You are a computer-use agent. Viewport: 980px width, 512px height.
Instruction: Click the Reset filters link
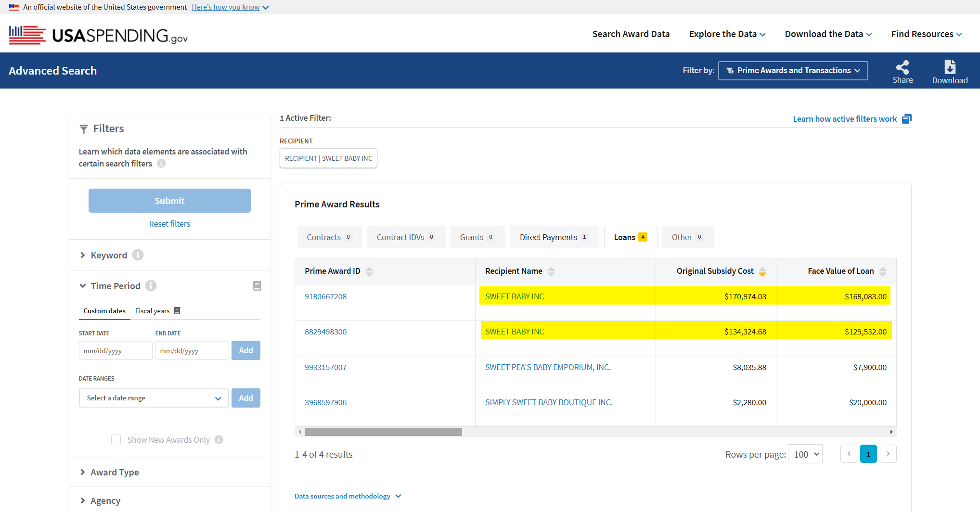point(169,224)
